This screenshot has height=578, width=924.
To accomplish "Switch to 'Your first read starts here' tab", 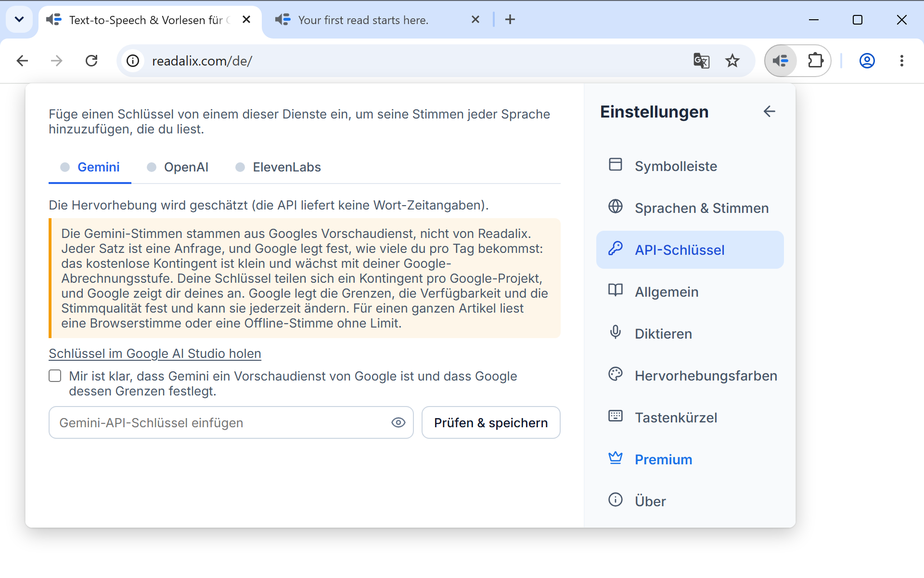I will pos(363,20).
